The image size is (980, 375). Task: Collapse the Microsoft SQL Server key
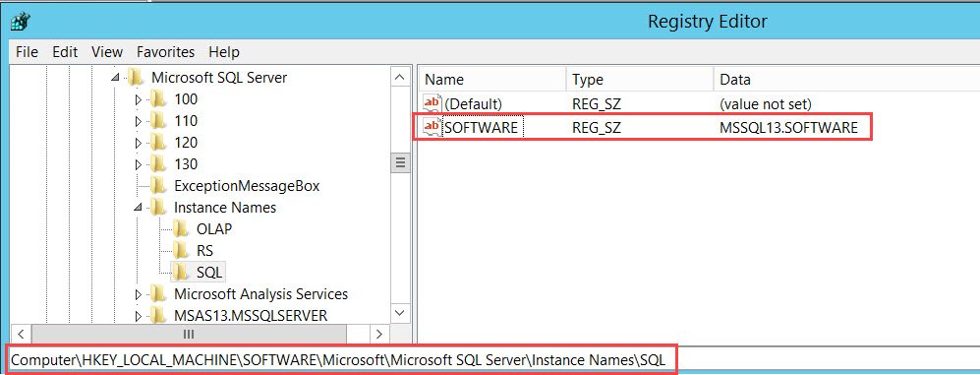tap(115, 79)
